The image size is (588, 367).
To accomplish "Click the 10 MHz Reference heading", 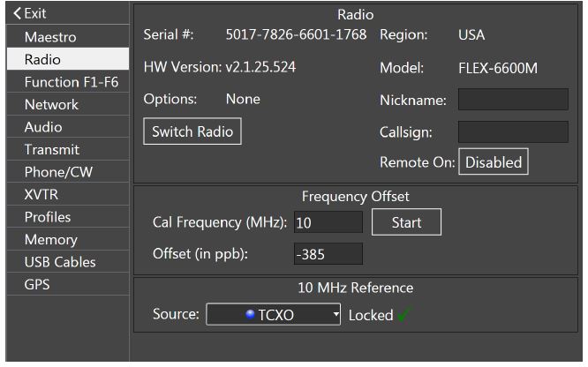I will tap(356, 288).
